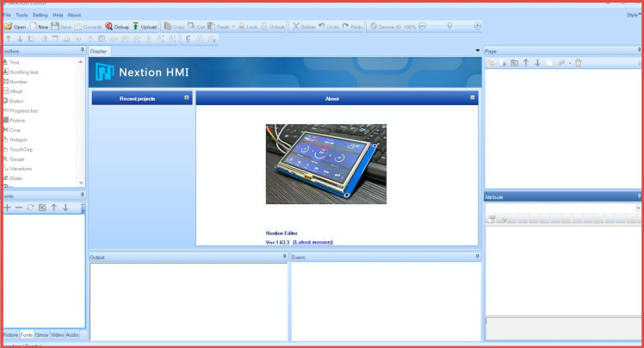Collapse the About panel
644x348 pixels.
click(473, 97)
